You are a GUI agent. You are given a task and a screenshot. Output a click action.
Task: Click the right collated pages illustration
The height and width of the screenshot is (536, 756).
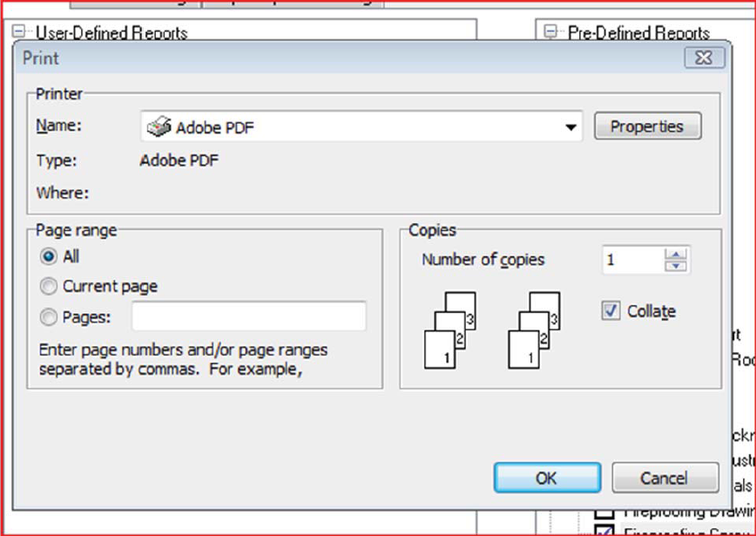click(x=533, y=330)
